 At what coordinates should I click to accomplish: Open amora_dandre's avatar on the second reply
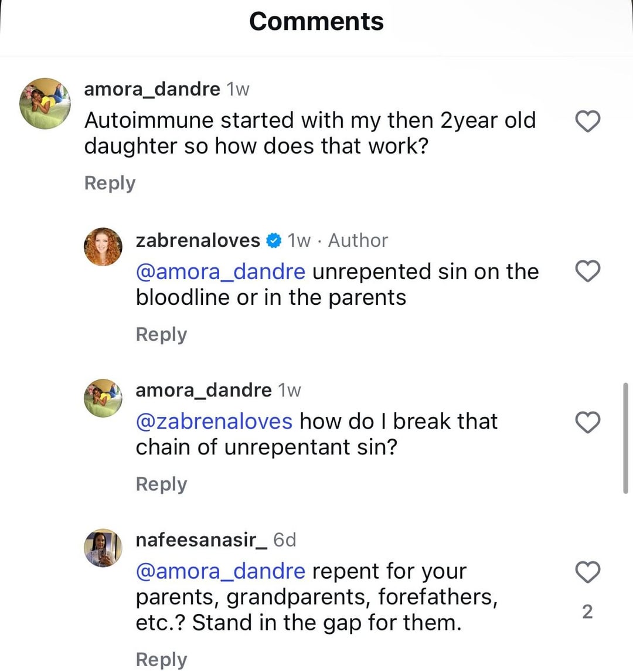pyautogui.click(x=103, y=398)
